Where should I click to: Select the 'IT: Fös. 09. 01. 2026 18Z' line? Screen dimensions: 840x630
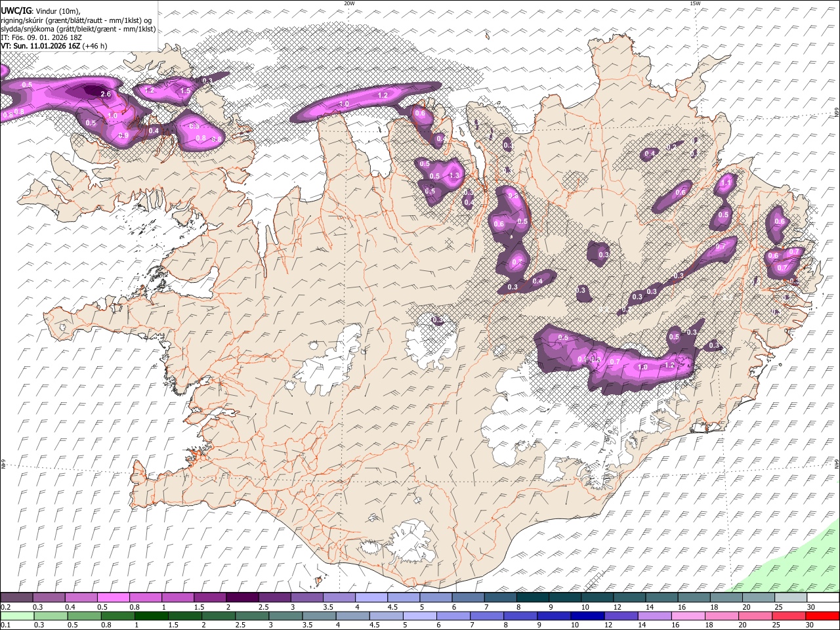tap(41, 37)
